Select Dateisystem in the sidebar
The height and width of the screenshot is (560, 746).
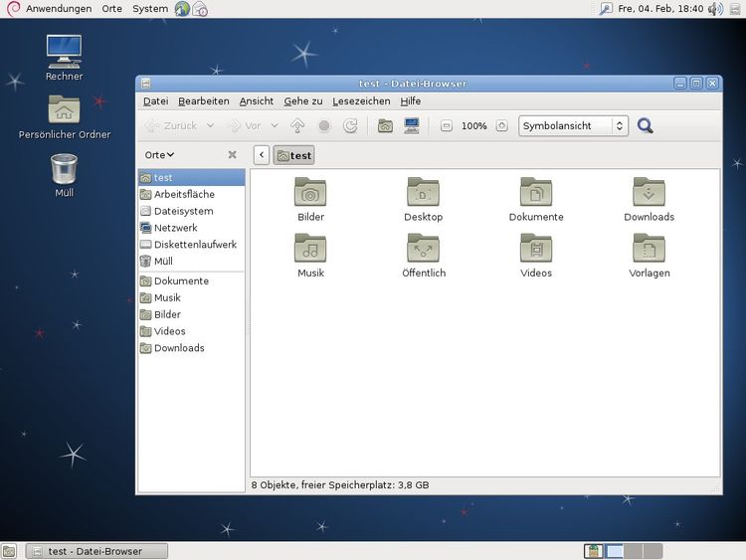click(x=183, y=211)
